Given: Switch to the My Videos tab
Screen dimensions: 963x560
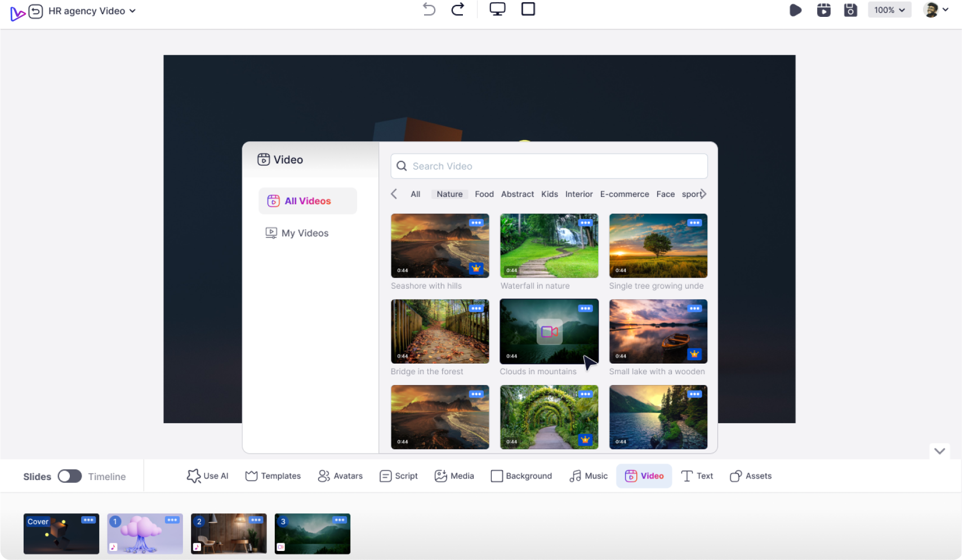Looking at the screenshot, I should [x=305, y=232].
